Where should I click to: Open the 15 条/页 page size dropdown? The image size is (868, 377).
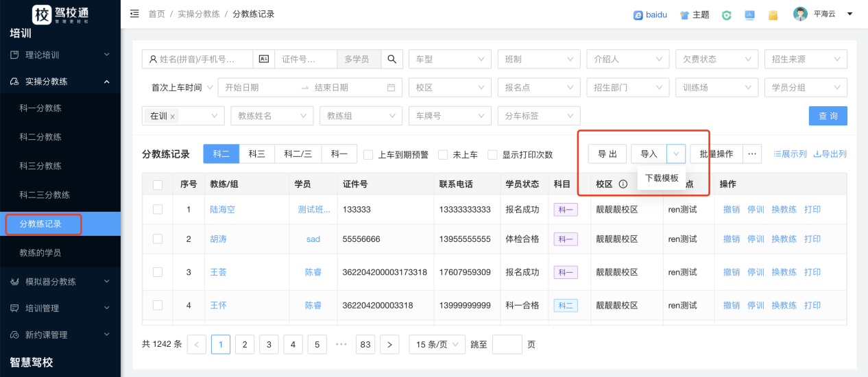[437, 345]
